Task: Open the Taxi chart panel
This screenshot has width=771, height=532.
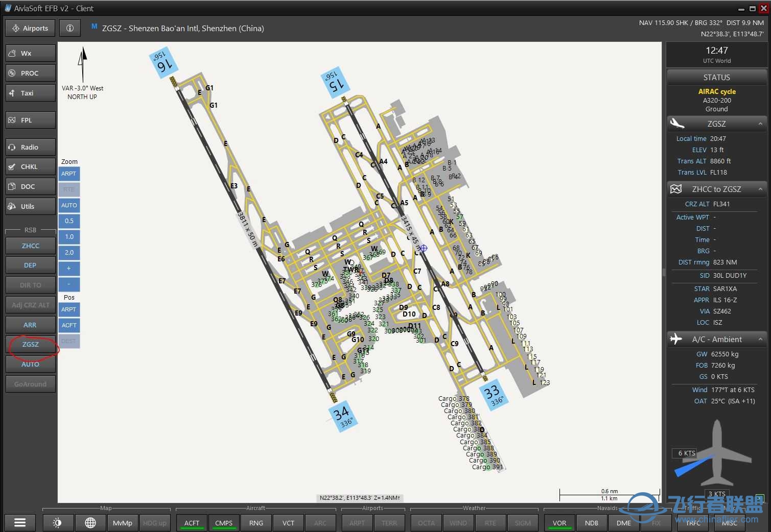Action: point(30,92)
